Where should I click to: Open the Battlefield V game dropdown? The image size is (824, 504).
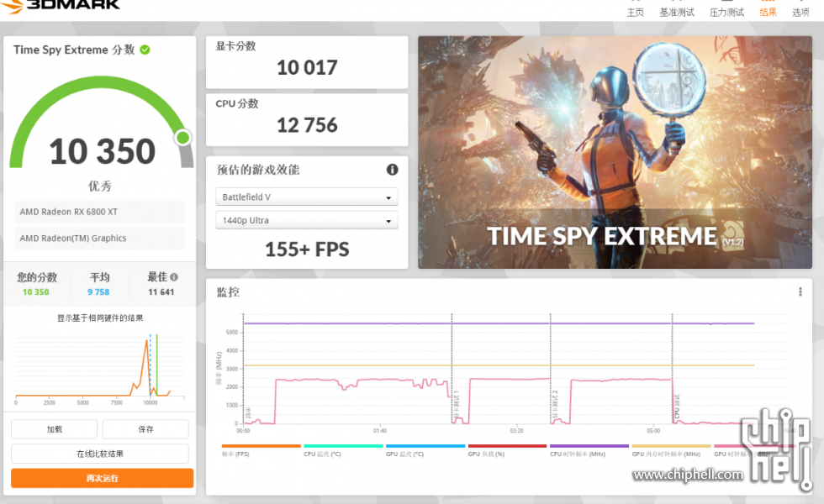point(306,197)
